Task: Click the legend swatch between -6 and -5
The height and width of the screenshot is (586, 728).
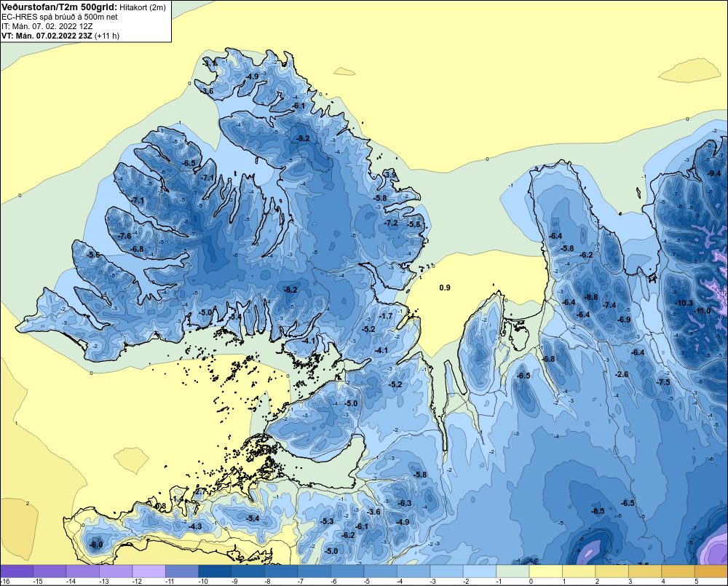Action: point(347,571)
